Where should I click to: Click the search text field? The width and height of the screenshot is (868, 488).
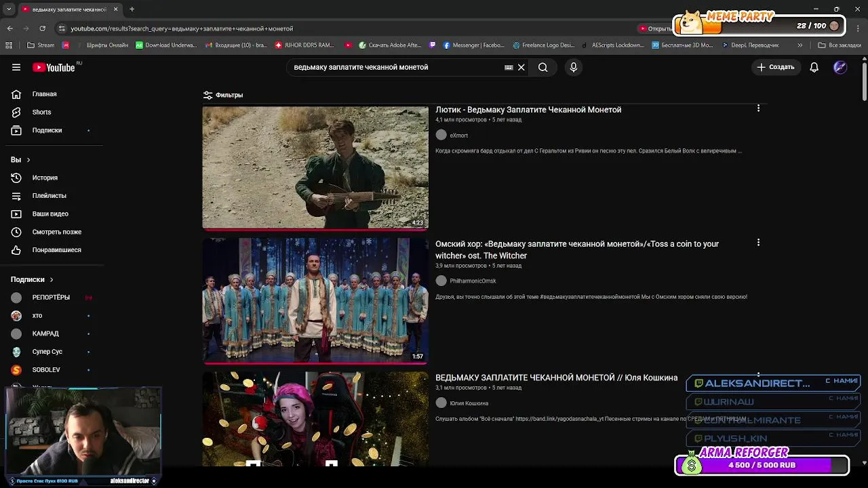click(x=397, y=67)
